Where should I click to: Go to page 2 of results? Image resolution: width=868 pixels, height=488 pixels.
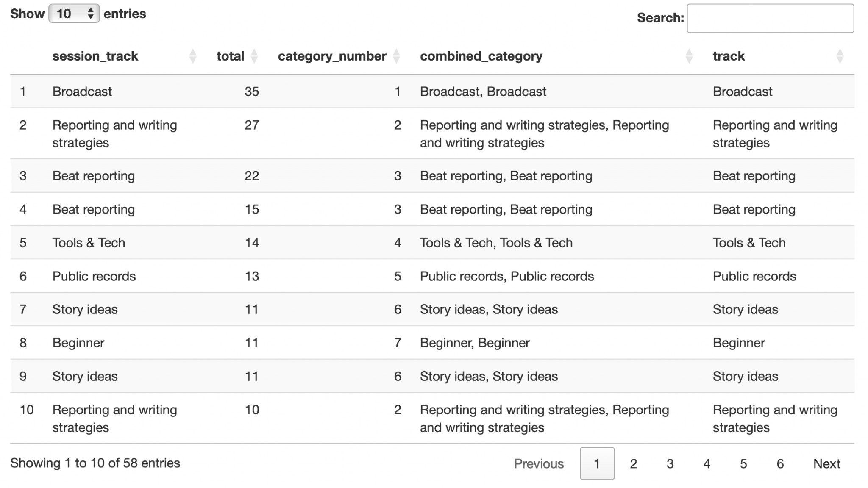[x=633, y=464]
